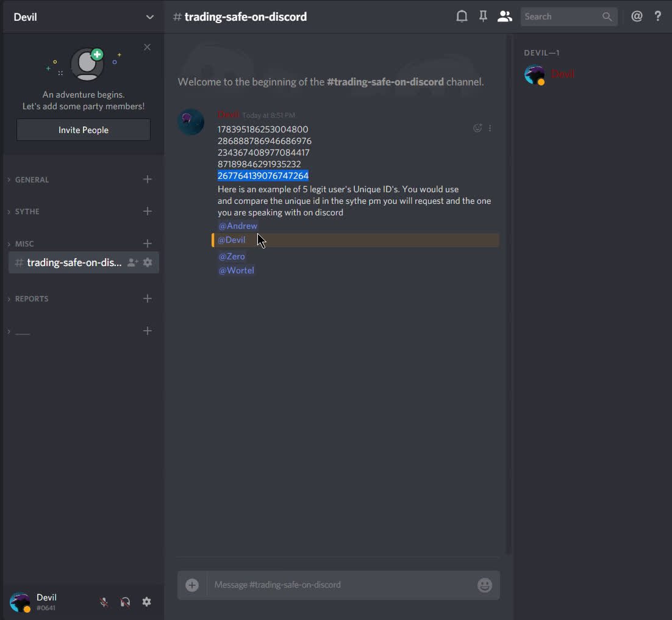Open the emoji picker
The height and width of the screenshot is (620, 672).
(x=485, y=585)
